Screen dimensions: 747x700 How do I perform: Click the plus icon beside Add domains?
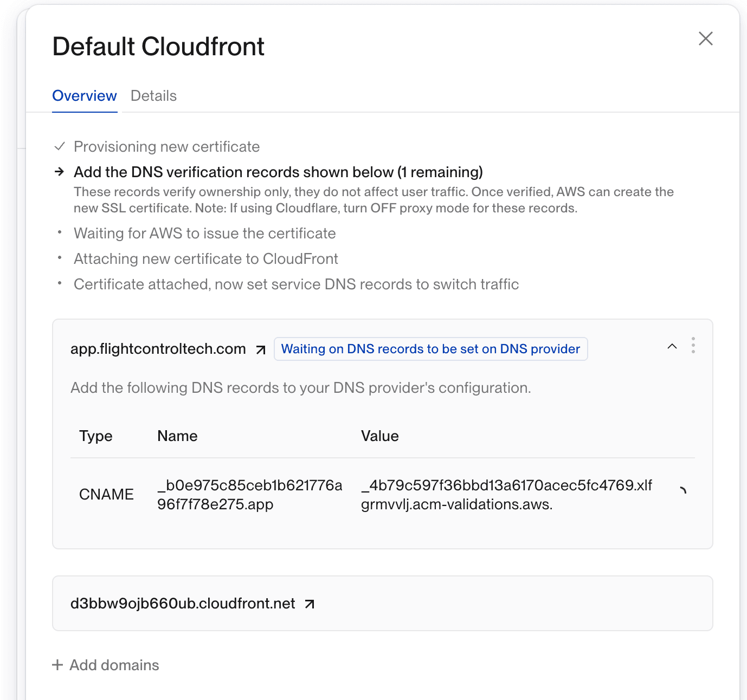(57, 665)
